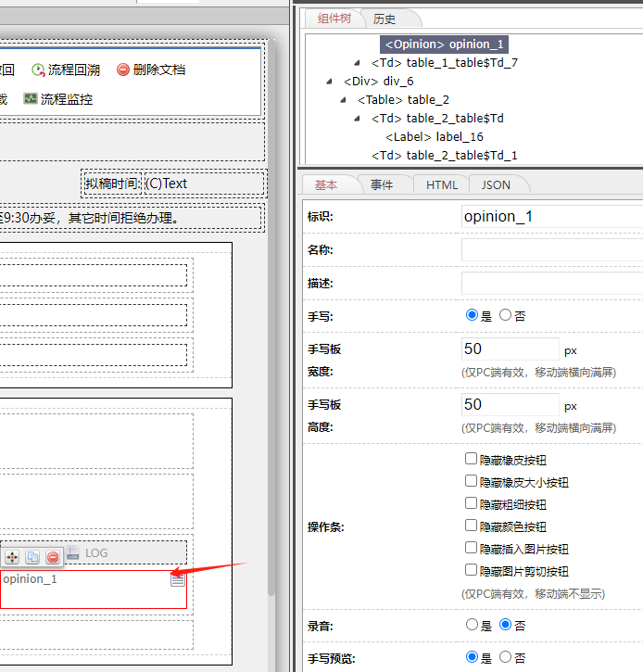Click the 标识 field containing opinion_1
Viewport: 643px width, 672px height.
pos(552,216)
